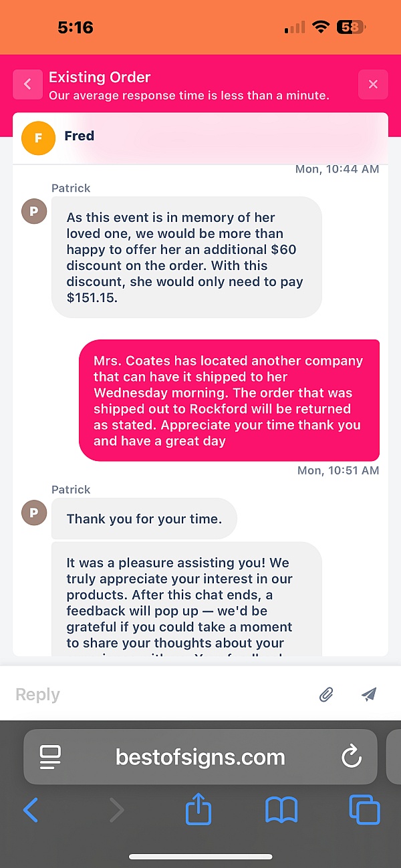Tap Fred's orange avatar
The height and width of the screenshot is (868, 401).
point(38,138)
